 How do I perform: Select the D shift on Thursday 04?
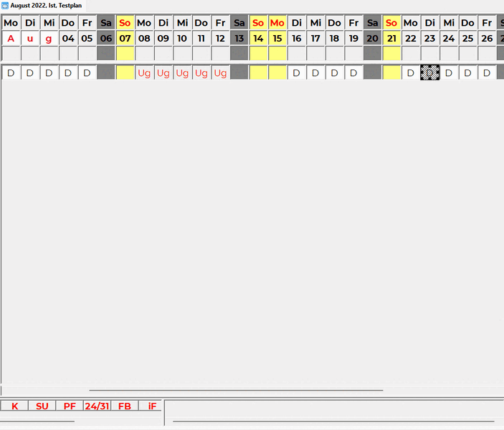pyautogui.click(x=68, y=72)
